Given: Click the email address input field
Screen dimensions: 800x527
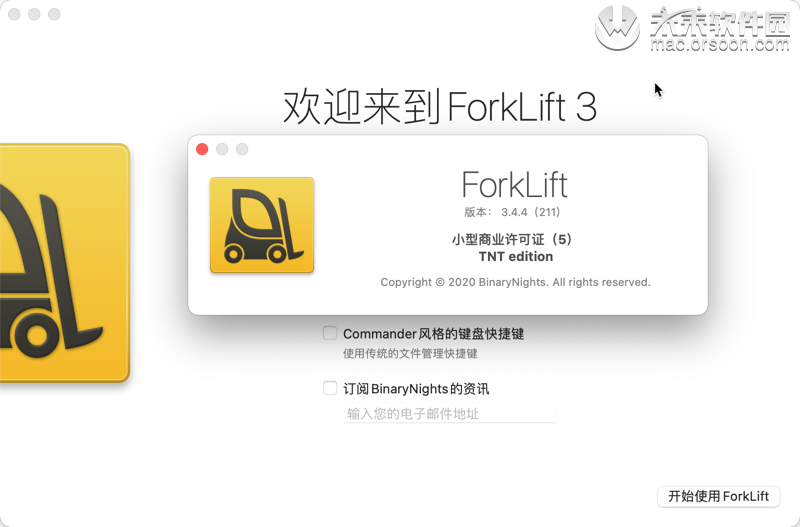Looking at the screenshot, I should click(x=450, y=413).
